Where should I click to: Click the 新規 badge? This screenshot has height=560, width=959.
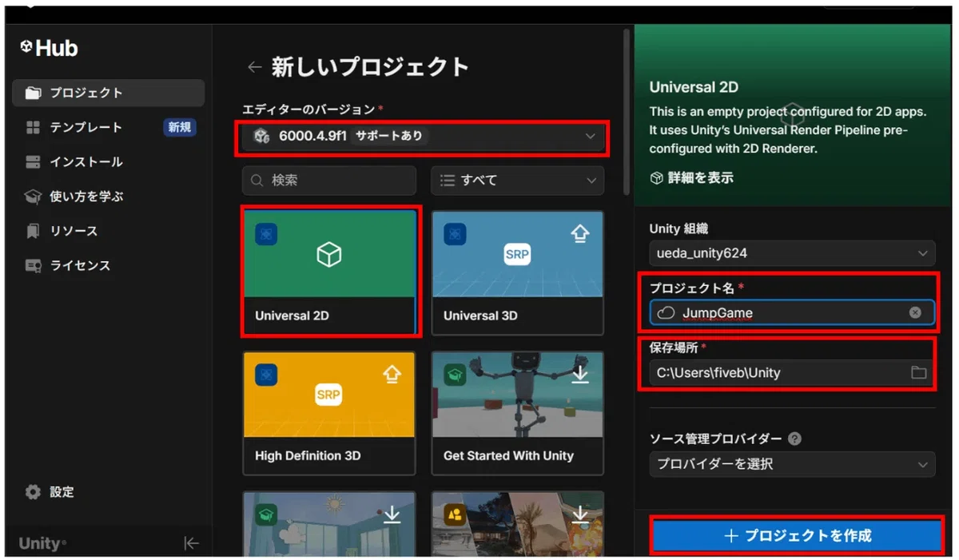pyautogui.click(x=179, y=127)
